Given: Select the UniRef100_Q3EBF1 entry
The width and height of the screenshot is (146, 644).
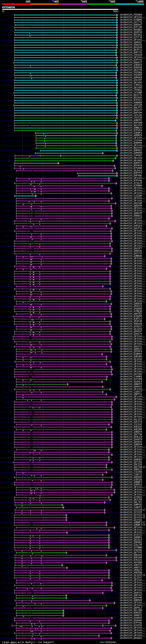Looking at the screenshot, I should pos(131,133).
